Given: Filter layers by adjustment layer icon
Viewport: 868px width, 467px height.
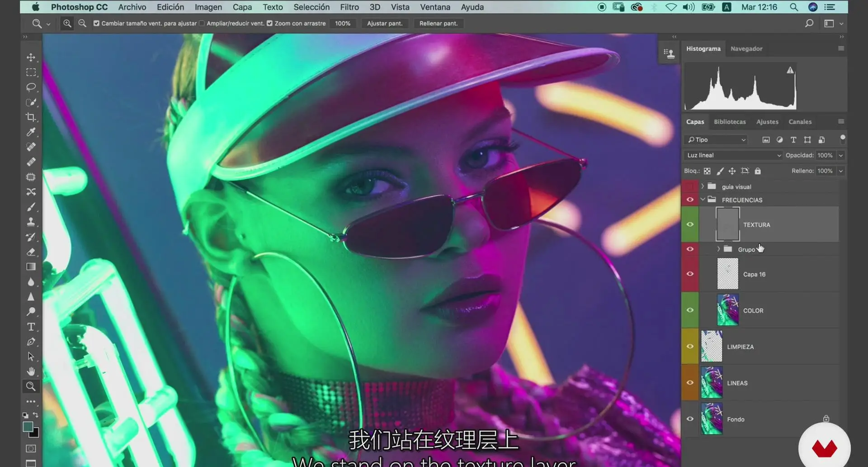Looking at the screenshot, I should pyautogui.click(x=779, y=140).
